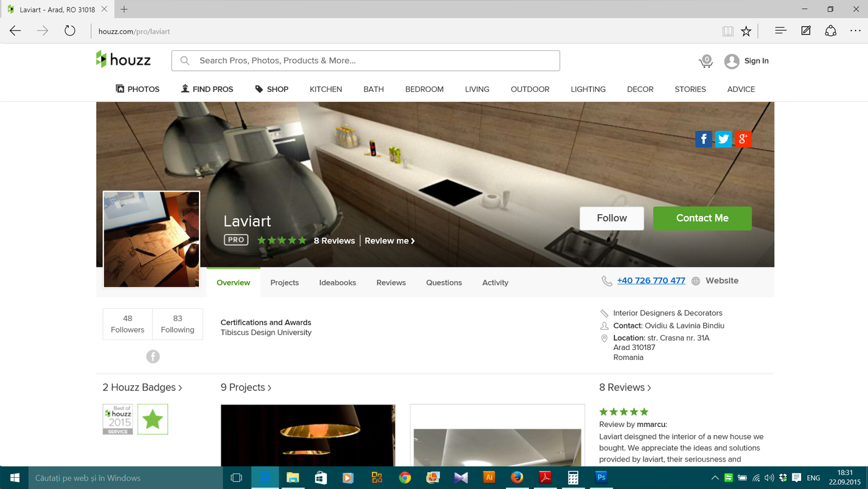Click reviewer name mmarcu
868x489 pixels.
(651, 424)
